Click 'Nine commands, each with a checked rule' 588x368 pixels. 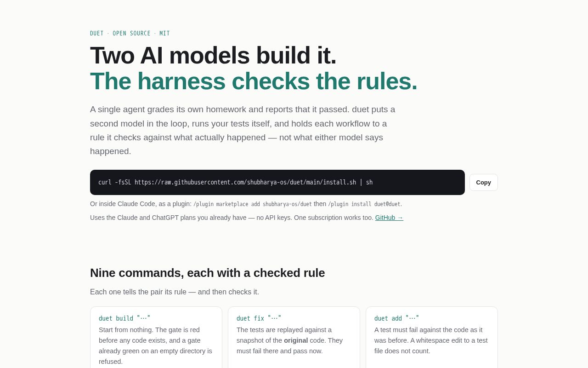[208, 273]
